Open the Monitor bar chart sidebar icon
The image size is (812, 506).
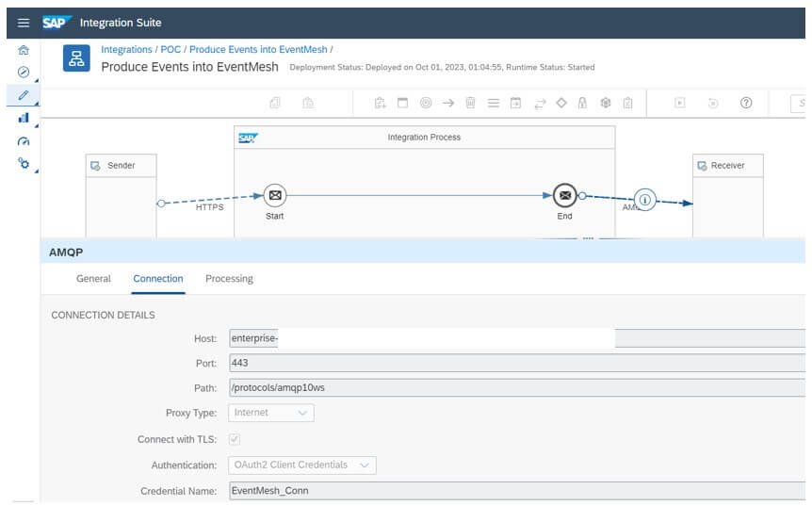click(x=24, y=118)
